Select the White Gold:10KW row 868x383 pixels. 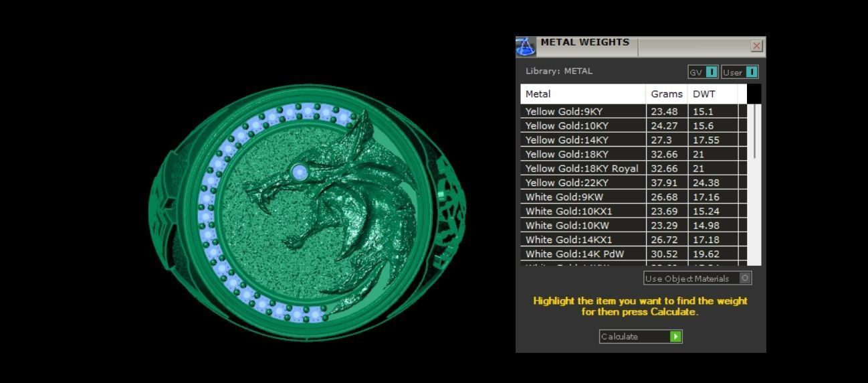pyautogui.click(x=634, y=225)
